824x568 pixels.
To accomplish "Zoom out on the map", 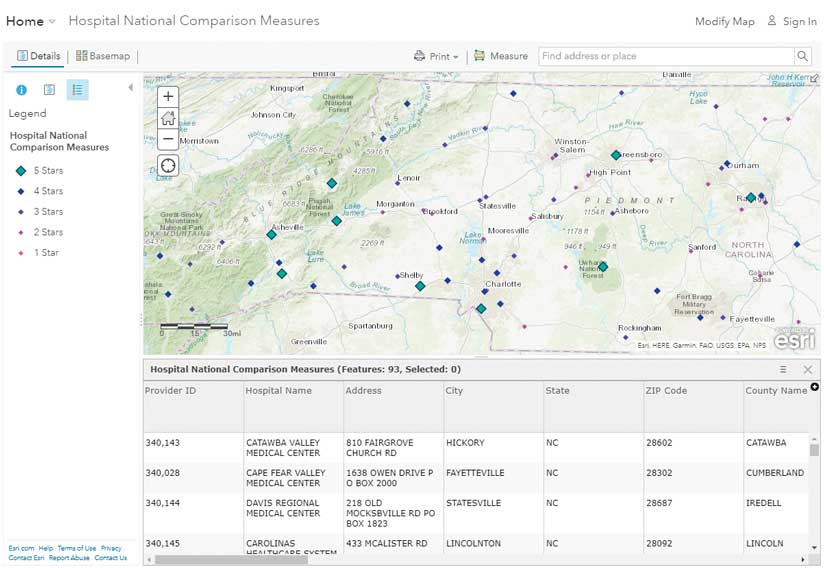I will point(168,139).
